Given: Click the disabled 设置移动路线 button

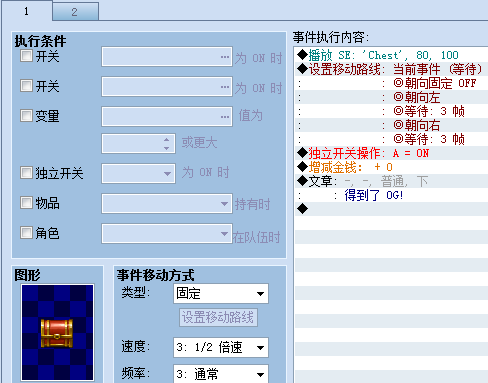Looking at the screenshot, I should pyautogui.click(x=218, y=317).
